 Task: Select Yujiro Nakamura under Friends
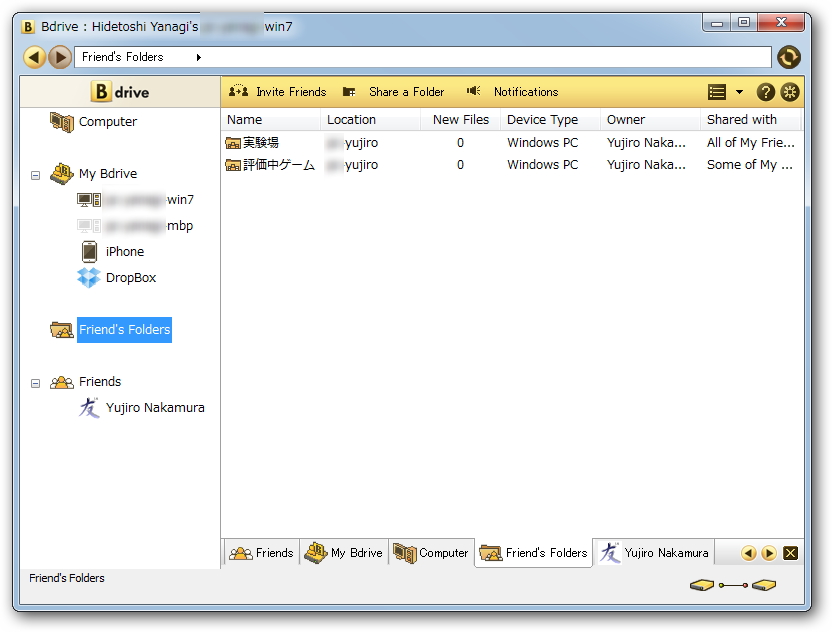(155, 407)
